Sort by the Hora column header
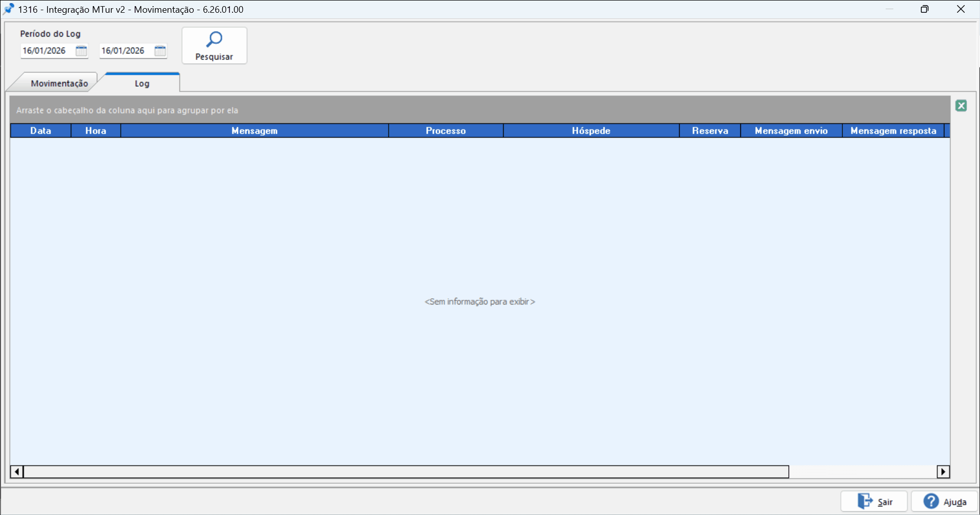 click(96, 131)
